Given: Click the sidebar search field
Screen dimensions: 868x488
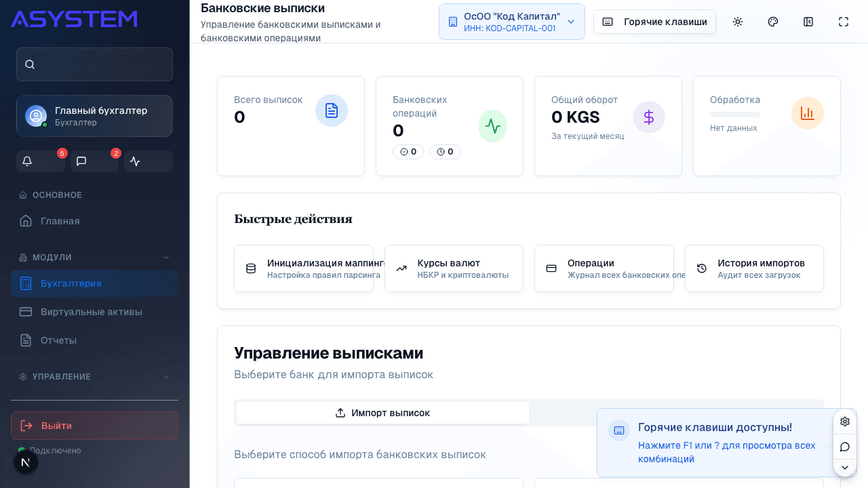Looking at the screenshot, I should coord(94,64).
